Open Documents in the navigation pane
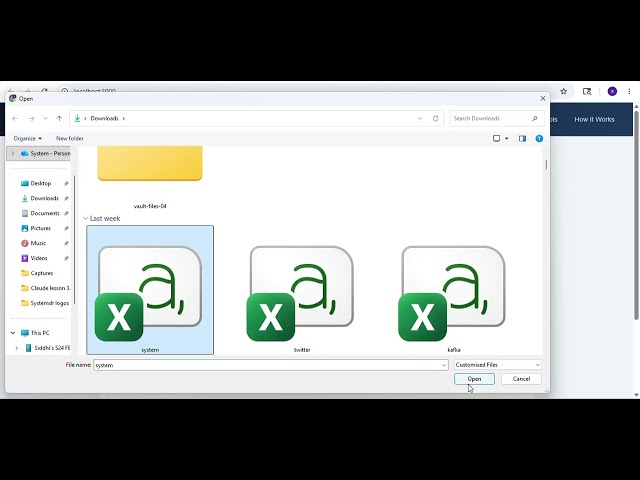The height and width of the screenshot is (480, 640). click(45, 213)
